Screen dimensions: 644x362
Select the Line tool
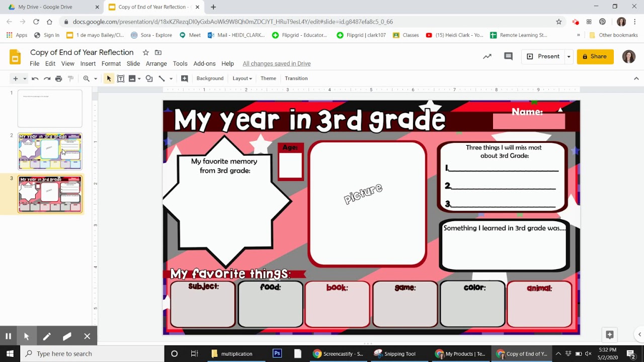click(x=162, y=78)
